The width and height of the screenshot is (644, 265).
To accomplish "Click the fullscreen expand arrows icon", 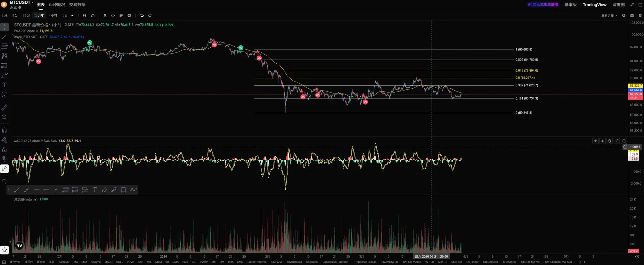I will tap(632, 4).
